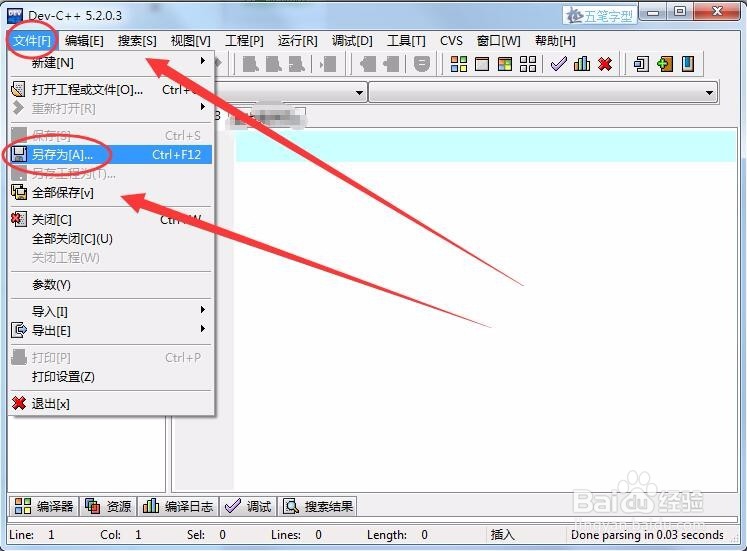Click the Rebuild All four-squares icon
This screenshot has width=747, height=551.
tap(528, 64)
